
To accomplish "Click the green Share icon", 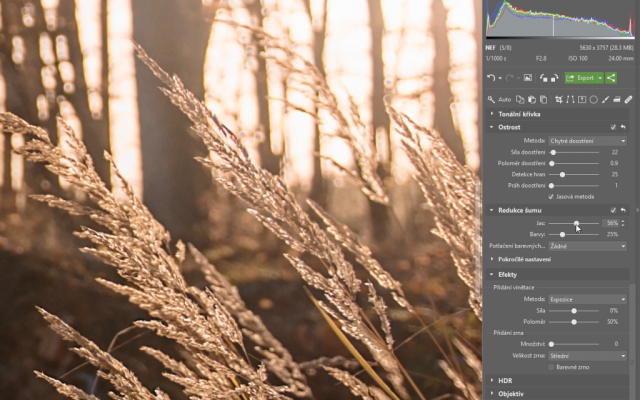I will (x=611, y=78).
